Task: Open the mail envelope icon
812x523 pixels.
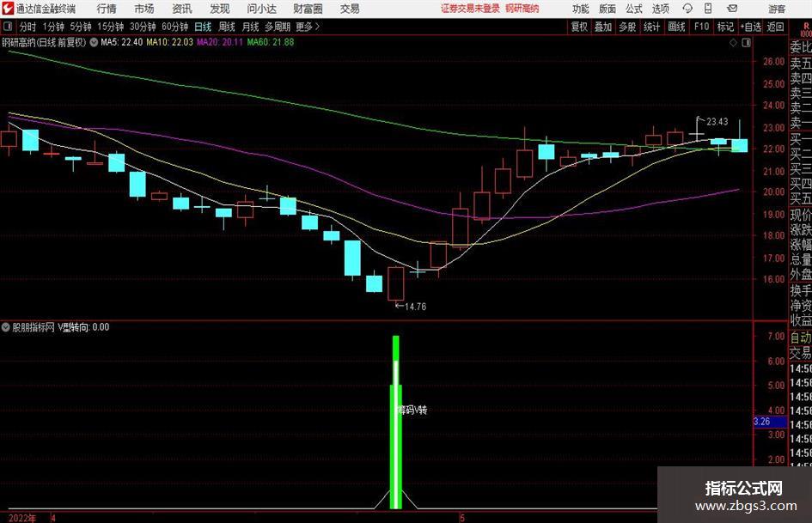Action: coord(732,9)
